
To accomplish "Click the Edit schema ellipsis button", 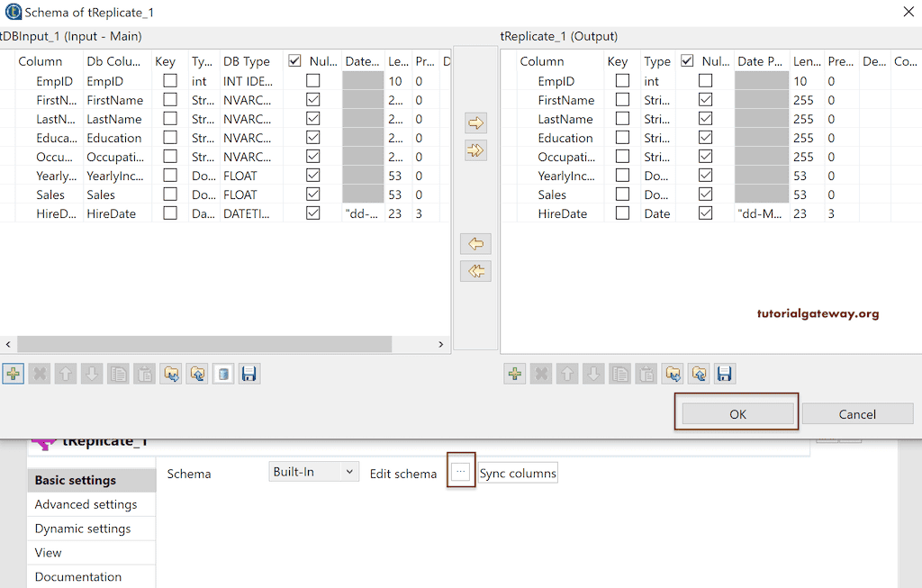I will [460, 472].
